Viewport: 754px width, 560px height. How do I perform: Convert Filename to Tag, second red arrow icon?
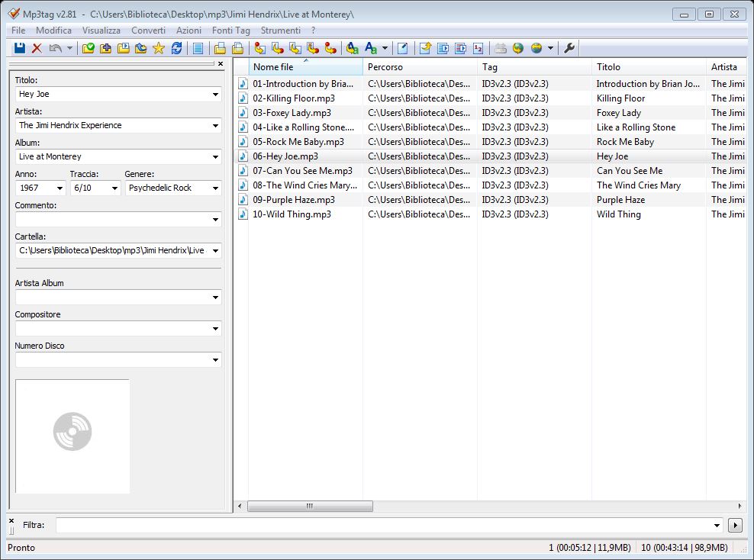pos(278,48)
